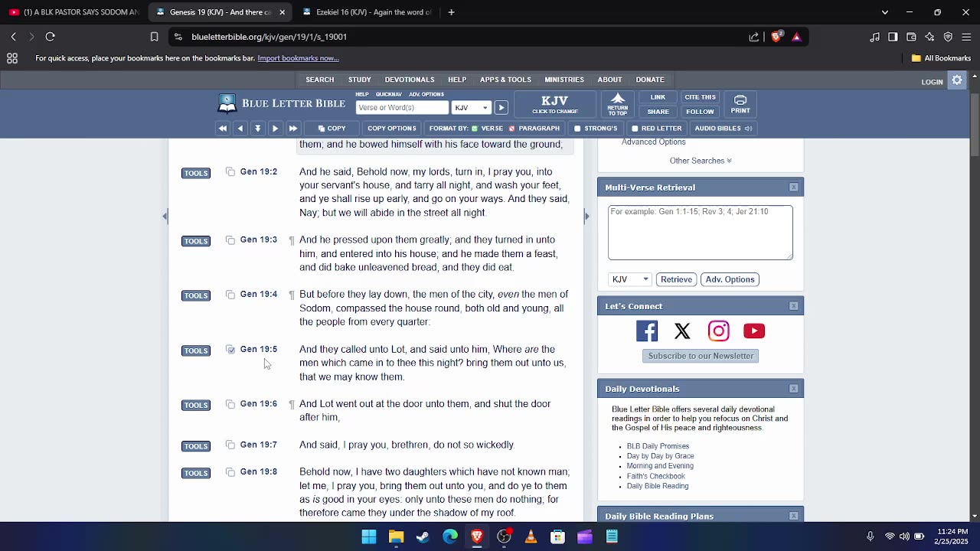Screen dimensions: 980x551
Task: Click the Retrieve button
Action: [x=676, y=279]
